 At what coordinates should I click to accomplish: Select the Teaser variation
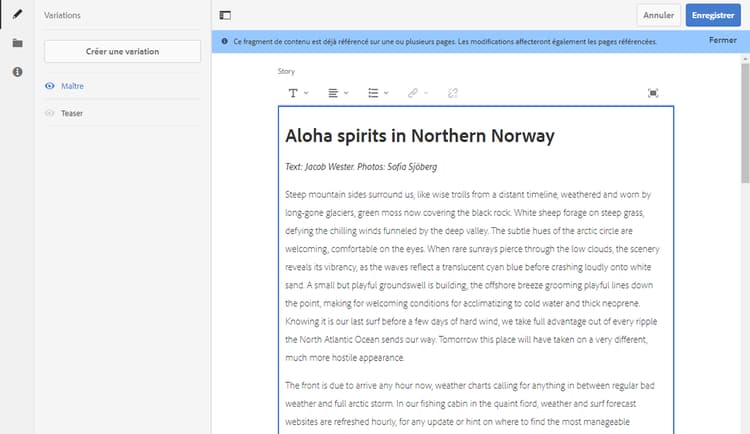point(72,113)
